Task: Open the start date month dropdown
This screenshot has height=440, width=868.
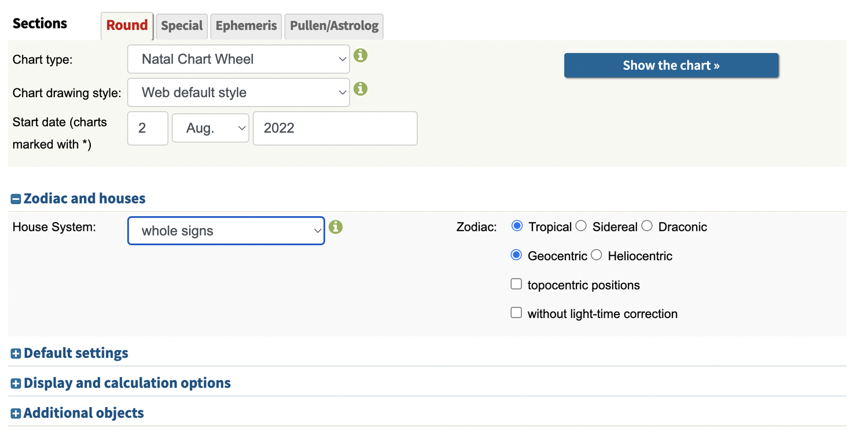Action: (x=211, y=128)
